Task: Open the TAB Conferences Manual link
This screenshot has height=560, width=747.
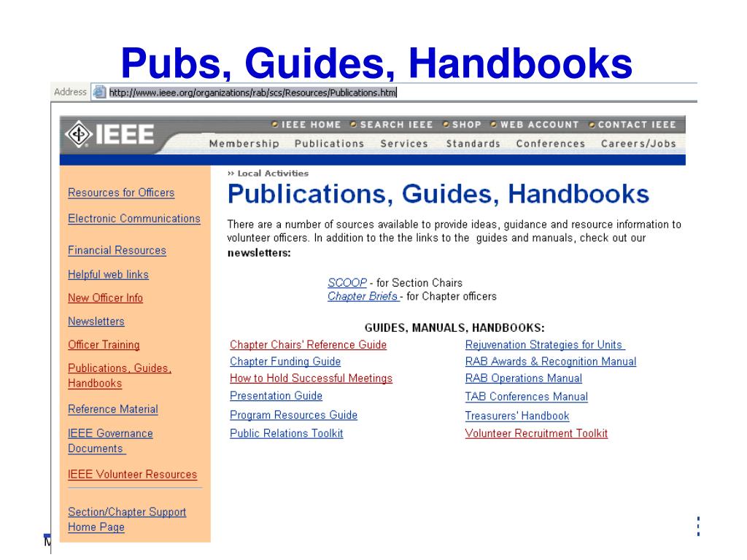Action: [527, 397]
